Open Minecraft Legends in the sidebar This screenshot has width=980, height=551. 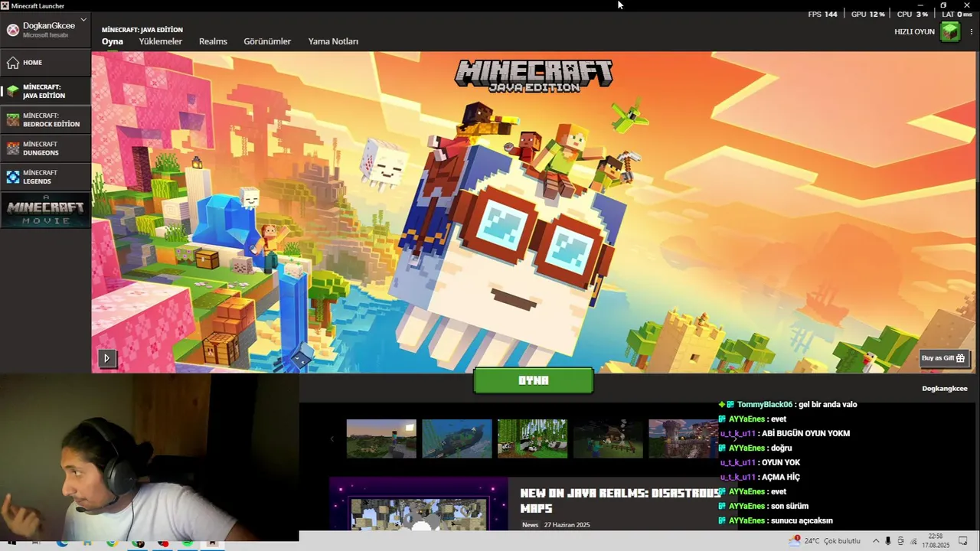coord(45,177)
